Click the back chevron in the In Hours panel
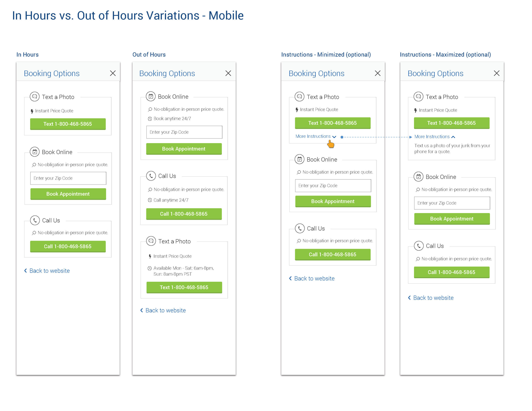Image resolution: width=532 pixels, height=411 pixels. tap(26, 271)
